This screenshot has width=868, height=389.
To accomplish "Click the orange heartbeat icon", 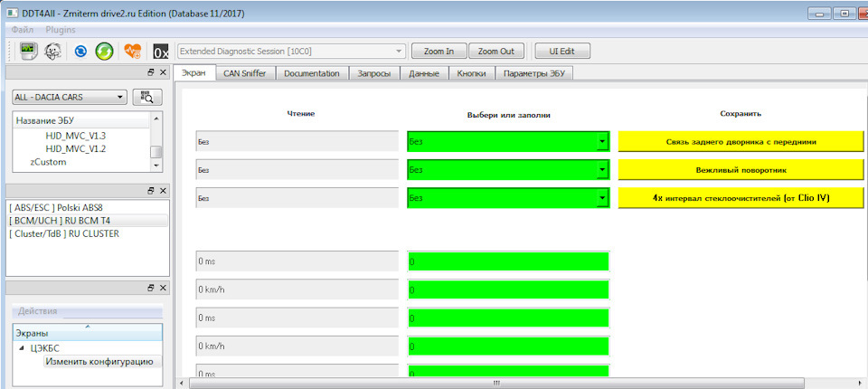I will point(132,52).
